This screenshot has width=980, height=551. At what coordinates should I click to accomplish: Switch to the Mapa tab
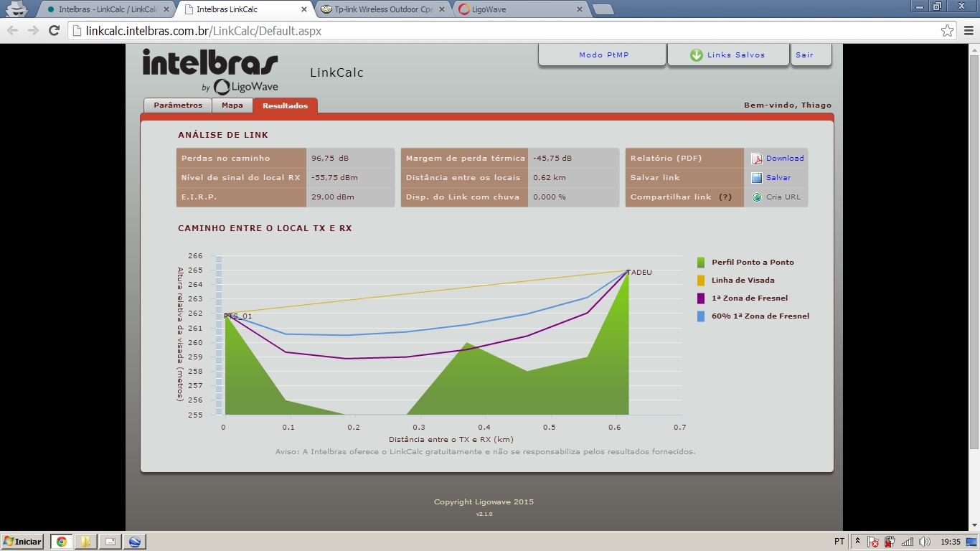point(232,105)
